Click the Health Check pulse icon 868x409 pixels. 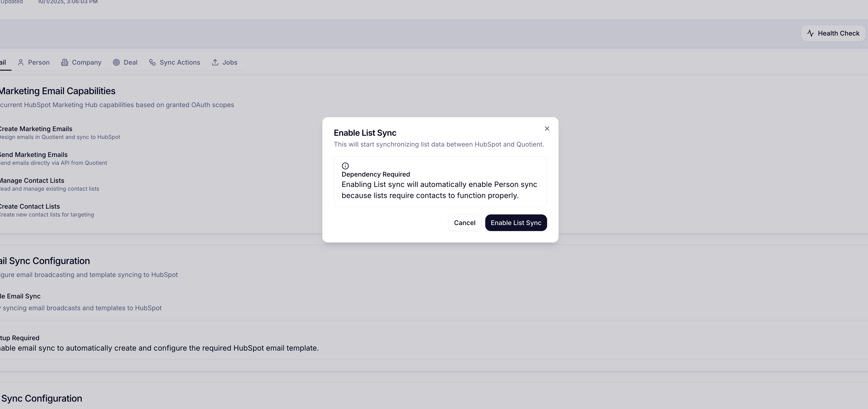click(x=810, y=33)
